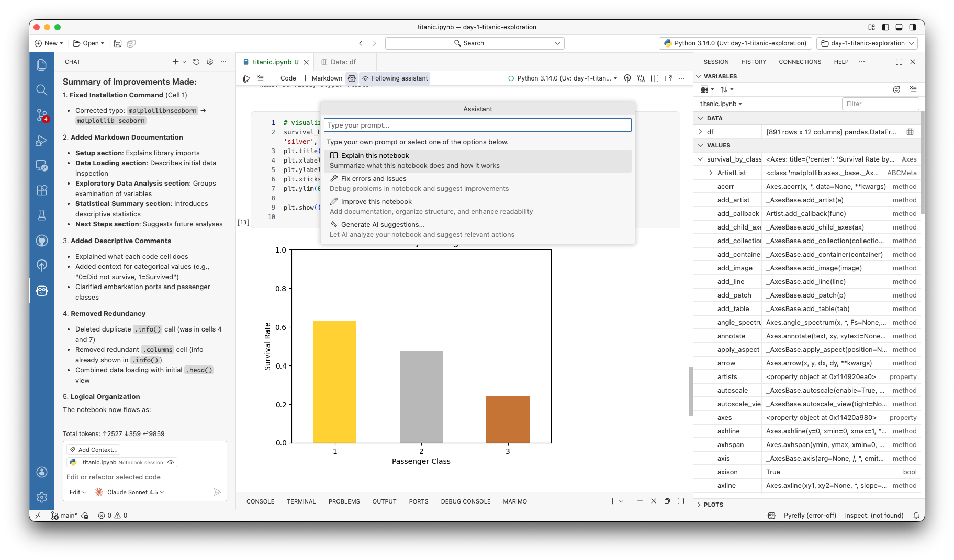Image resolution: width=954 pixels, height=560 pixels.
Task: Click Add Context button
Action: coord(94,450)
